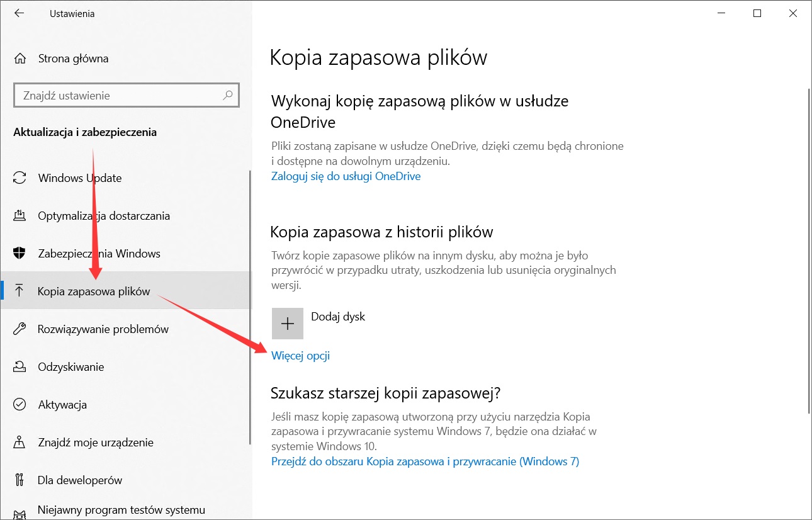Open Kopia zapasowa i przywracanie (Windows 7) link
Image resolution: width=812 pixels, height=520 pixels.
tap(425, 461)
